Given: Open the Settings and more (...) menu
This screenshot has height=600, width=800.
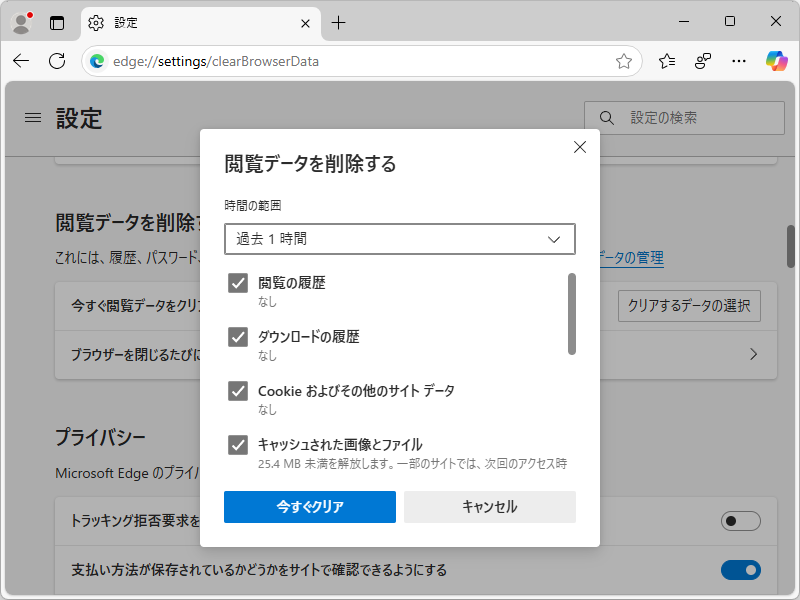Looking at the screenshot, I should tap(738, 61).
